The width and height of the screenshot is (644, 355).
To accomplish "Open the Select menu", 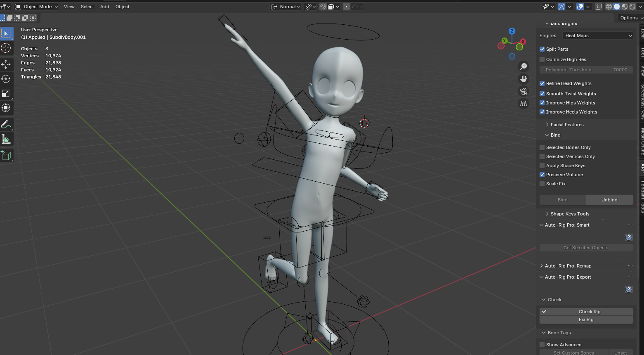I will click(x=87, y=7).
